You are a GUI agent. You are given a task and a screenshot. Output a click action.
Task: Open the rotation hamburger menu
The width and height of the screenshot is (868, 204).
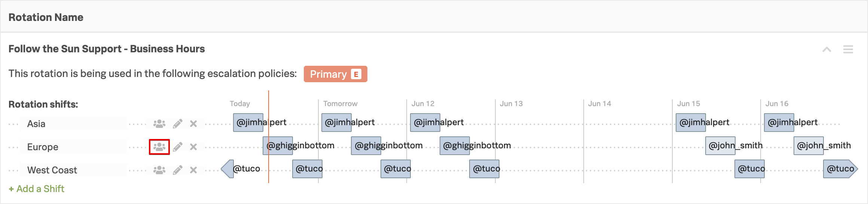pyautogui.click(x=848, y=49)
